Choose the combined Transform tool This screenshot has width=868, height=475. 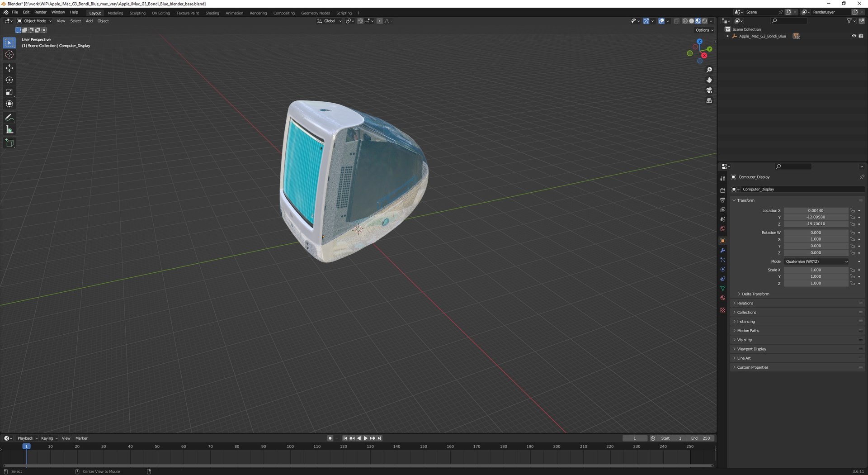pos(9,104)
